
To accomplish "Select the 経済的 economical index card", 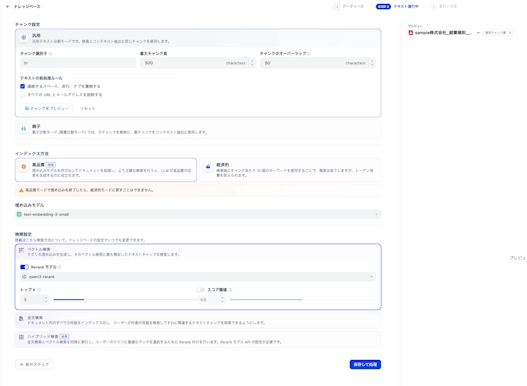I will point(290,170).
